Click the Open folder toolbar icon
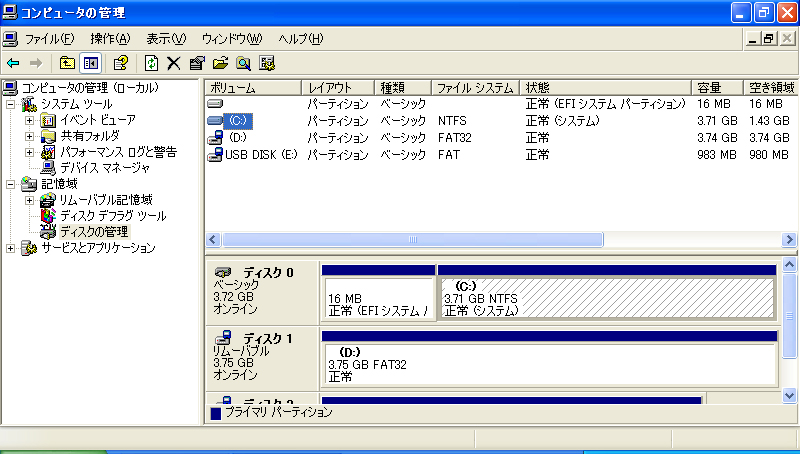The image size is (800, 454). [x=220, y=63]
